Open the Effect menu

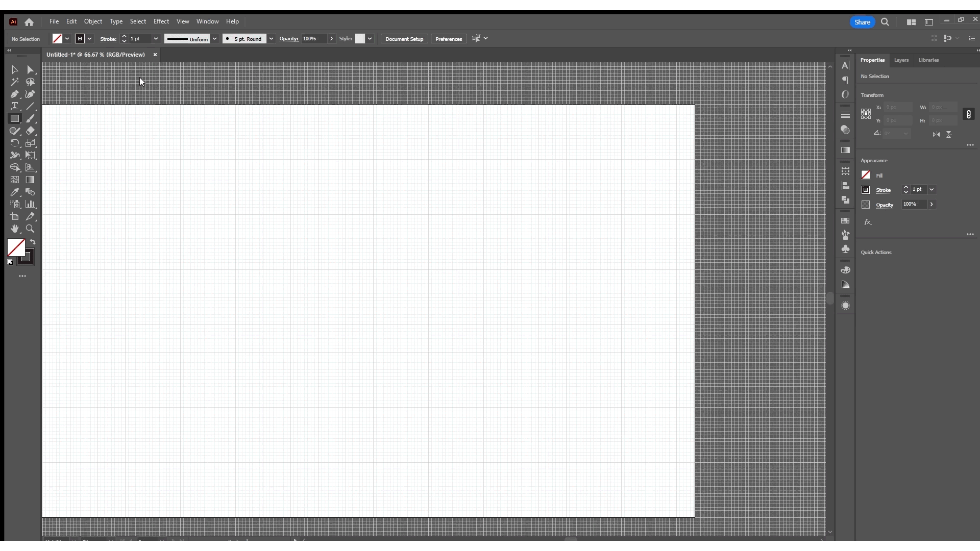(x=161, y=21)
